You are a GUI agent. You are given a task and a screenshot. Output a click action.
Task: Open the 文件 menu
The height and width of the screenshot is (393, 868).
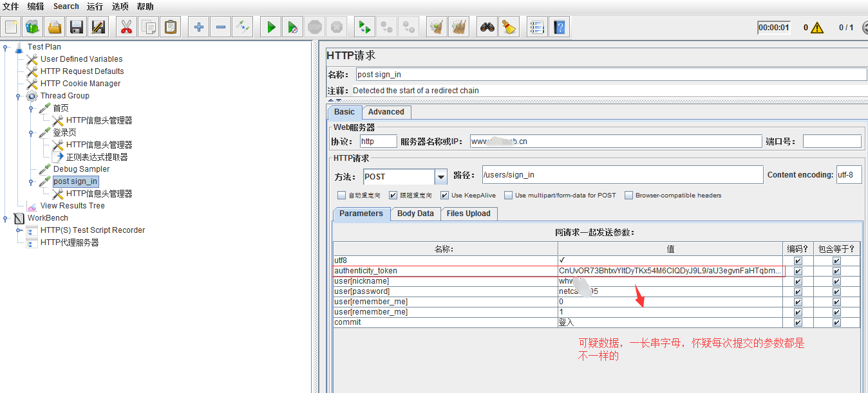[10, 6]
